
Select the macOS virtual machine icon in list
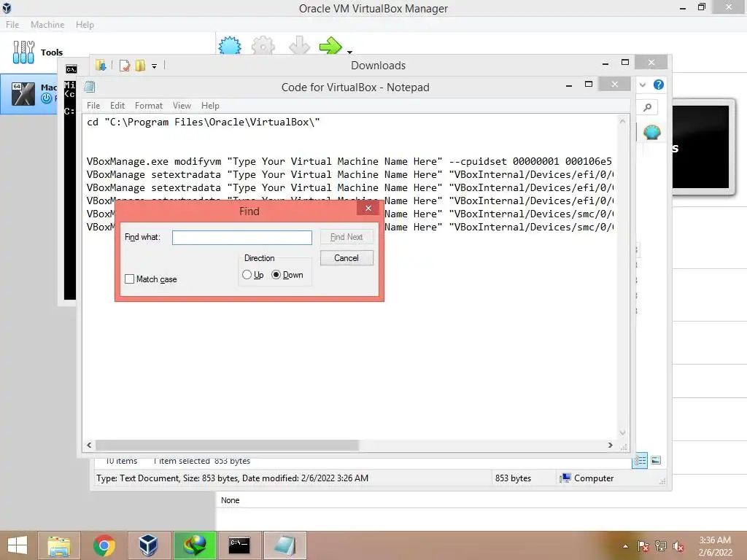tap(23, 93)
